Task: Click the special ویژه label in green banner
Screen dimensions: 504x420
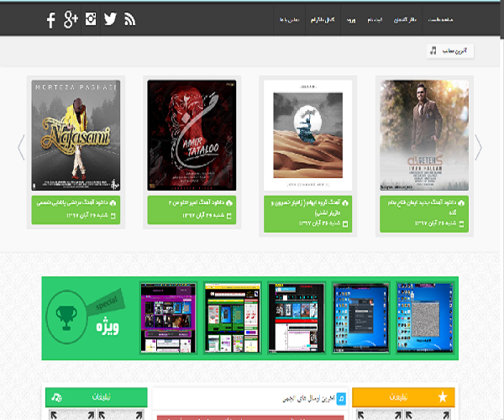Action: click(108, 327)
